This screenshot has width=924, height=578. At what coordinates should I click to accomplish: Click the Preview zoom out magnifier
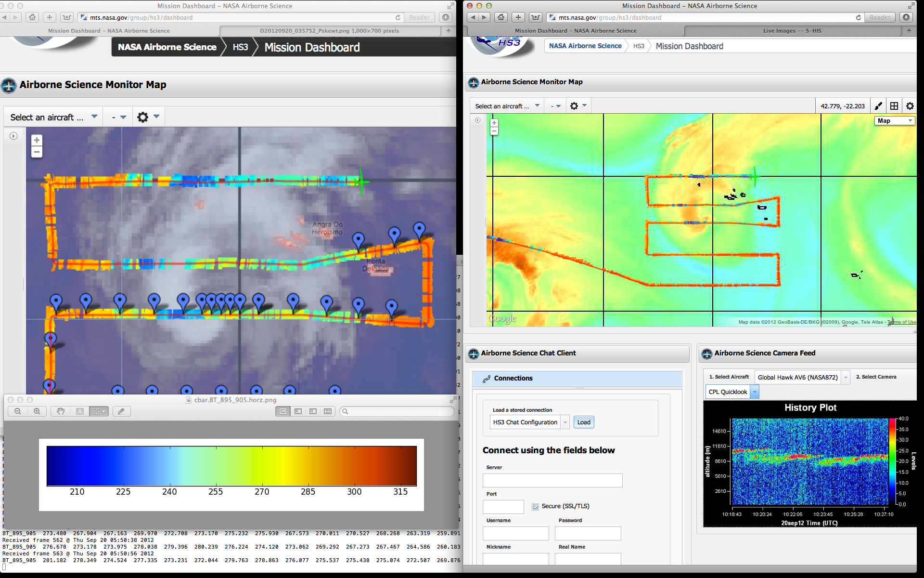[x=18, y=411]
